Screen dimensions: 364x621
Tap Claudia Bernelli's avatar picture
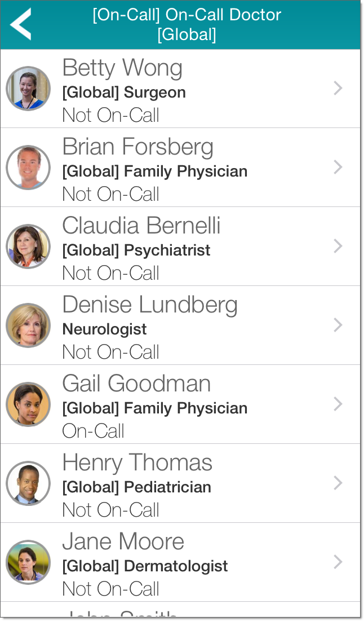click(28, 246)
